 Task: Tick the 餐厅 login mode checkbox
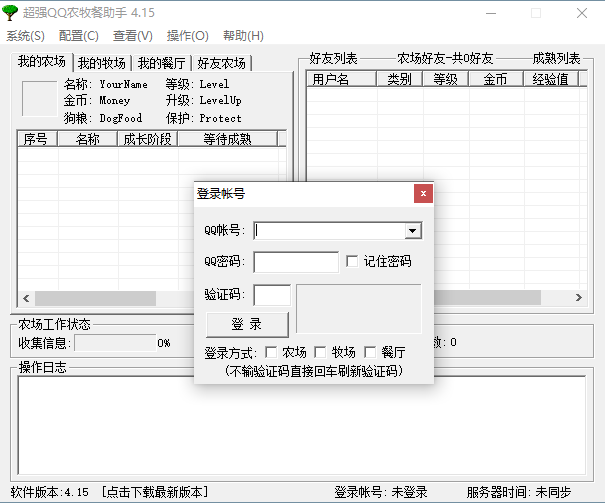point(370,352)
